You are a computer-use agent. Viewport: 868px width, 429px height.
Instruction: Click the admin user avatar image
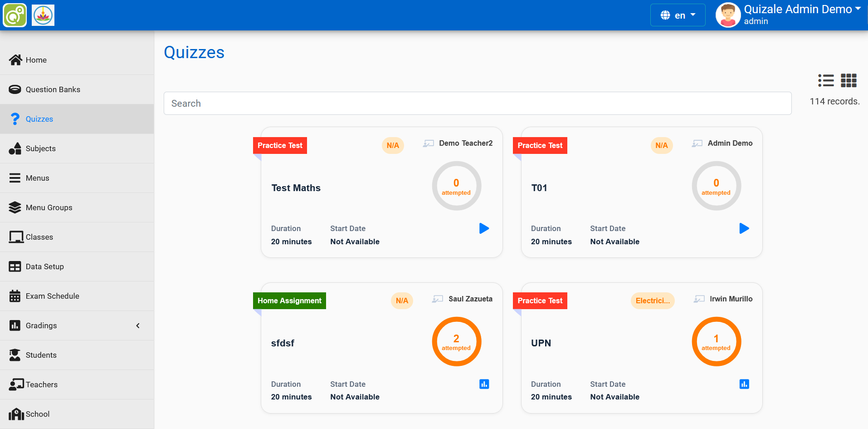coord(728,15)
